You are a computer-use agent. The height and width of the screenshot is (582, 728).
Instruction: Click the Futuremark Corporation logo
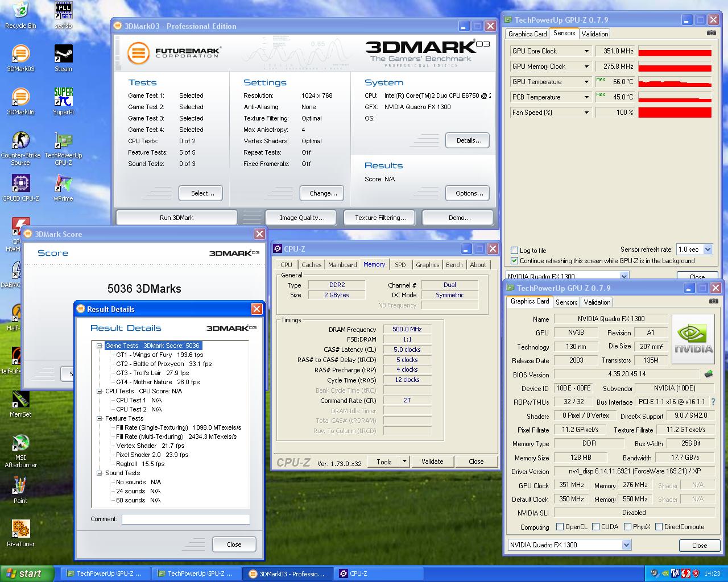(x=173, y=53)
